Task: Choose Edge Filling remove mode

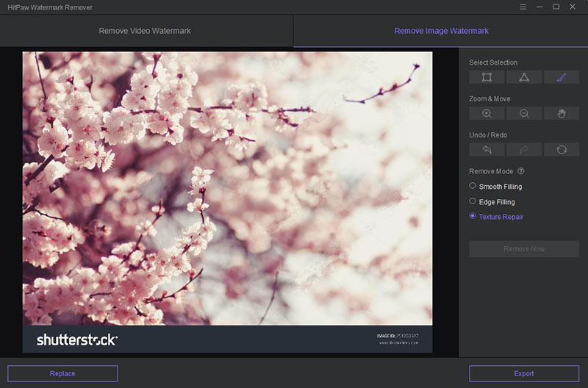Action: [x=492, y=201]
